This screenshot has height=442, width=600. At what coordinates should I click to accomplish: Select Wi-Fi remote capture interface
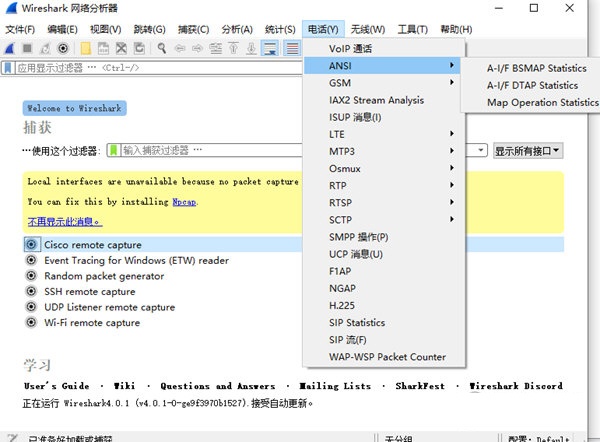tap(91, 323)
